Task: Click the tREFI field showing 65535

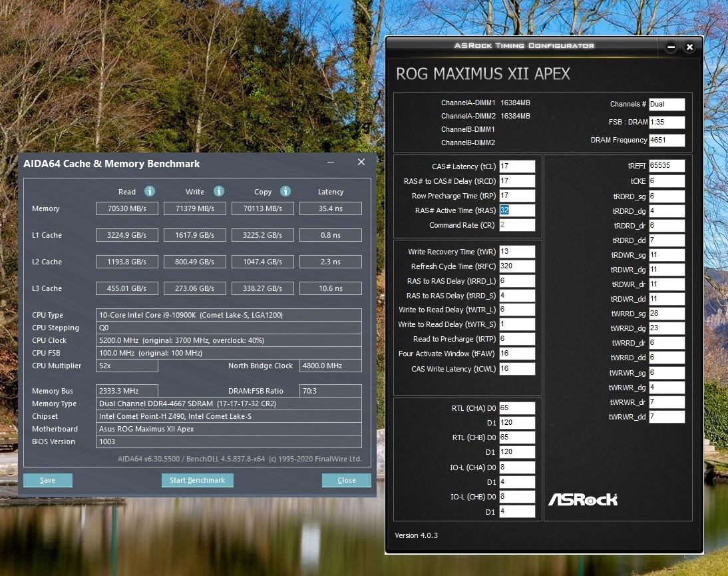Action: (667, 165)
